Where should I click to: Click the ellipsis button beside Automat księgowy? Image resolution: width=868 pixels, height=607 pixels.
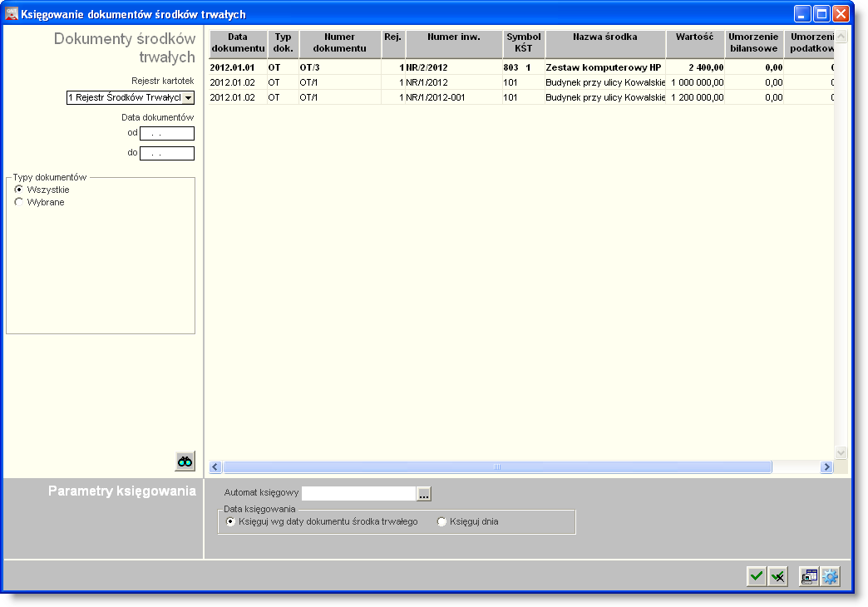(x=424, y=493)
